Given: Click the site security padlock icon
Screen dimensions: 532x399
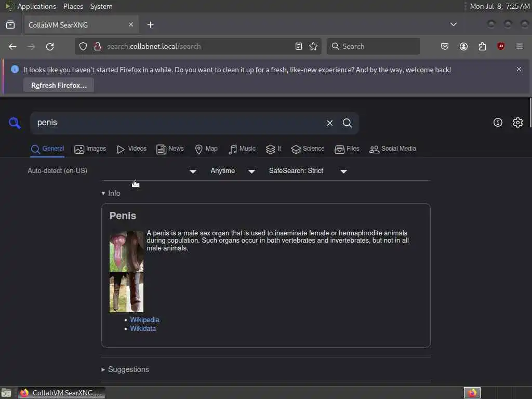Looking at the screenshot, I should click(98, 46).
